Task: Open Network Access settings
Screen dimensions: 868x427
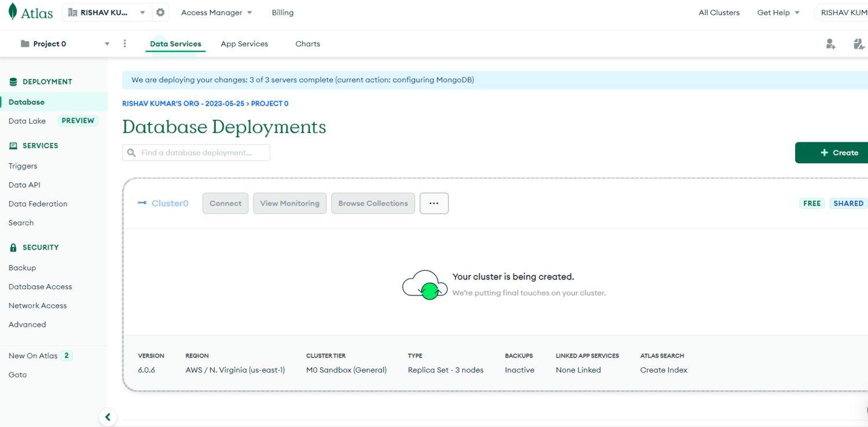Action: click(x=38, y=305)
